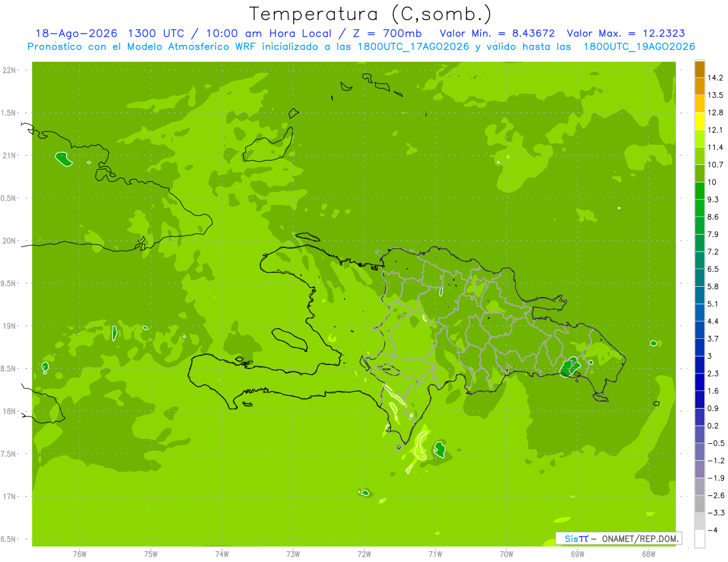The image size is (728, 562).
Task: Pick the white swatch below -4
Action: pyautogui.click(x=699, y=539)
